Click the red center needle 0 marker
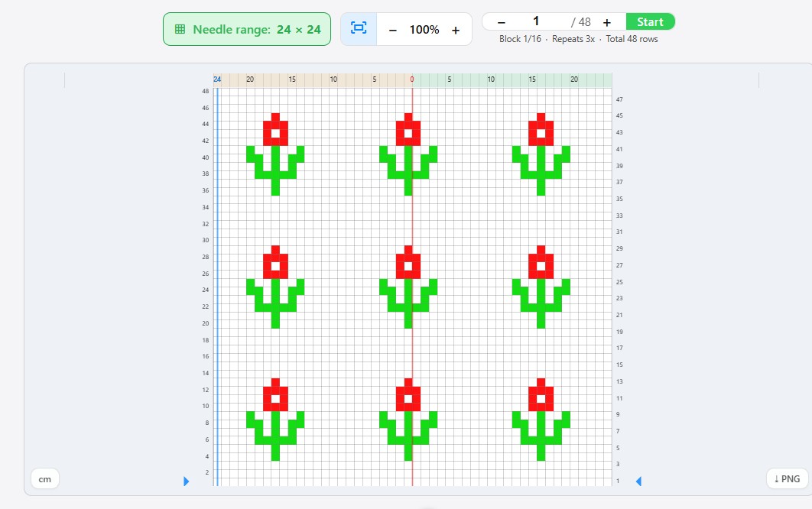Screen dimensions: 812x509 click(x=411, y=79)
